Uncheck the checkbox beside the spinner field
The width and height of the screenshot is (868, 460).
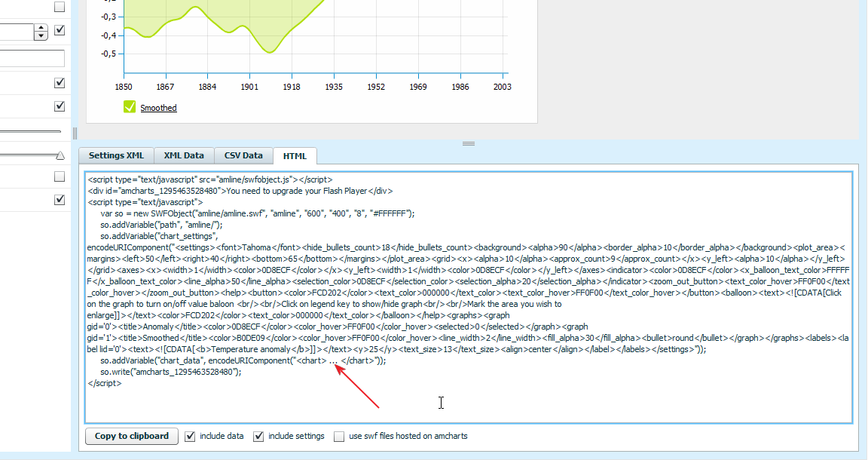60,30
